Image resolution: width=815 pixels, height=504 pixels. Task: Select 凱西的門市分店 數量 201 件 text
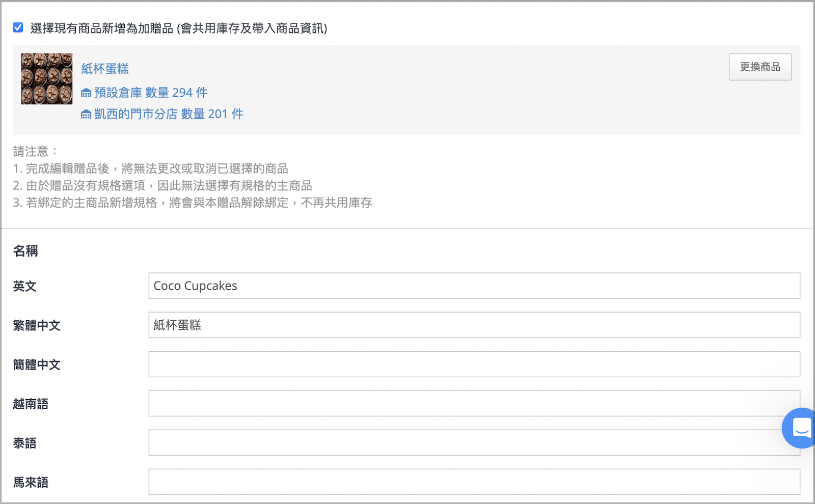pos(169,114)
